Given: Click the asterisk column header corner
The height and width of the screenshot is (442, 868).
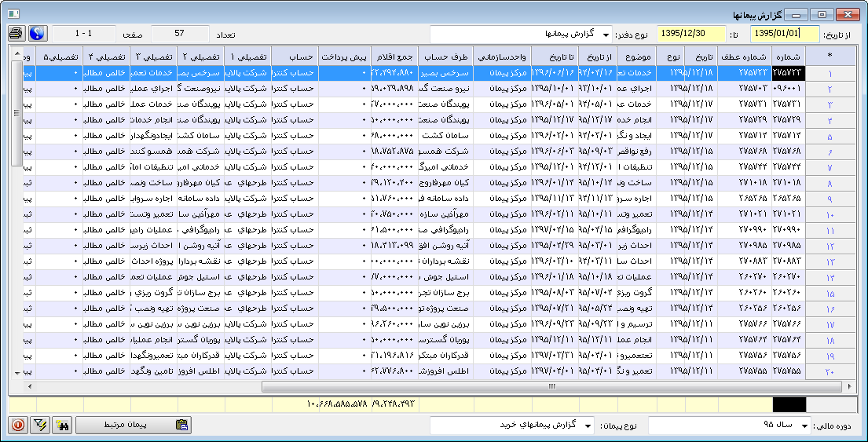Looking at the screenshot, I should [830, 56].
